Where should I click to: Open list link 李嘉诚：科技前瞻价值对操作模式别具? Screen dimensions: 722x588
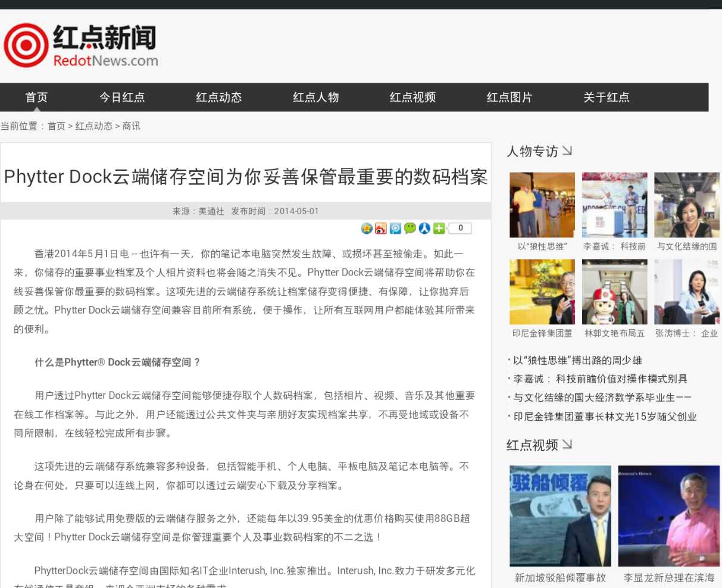click(x=600, y=379)
